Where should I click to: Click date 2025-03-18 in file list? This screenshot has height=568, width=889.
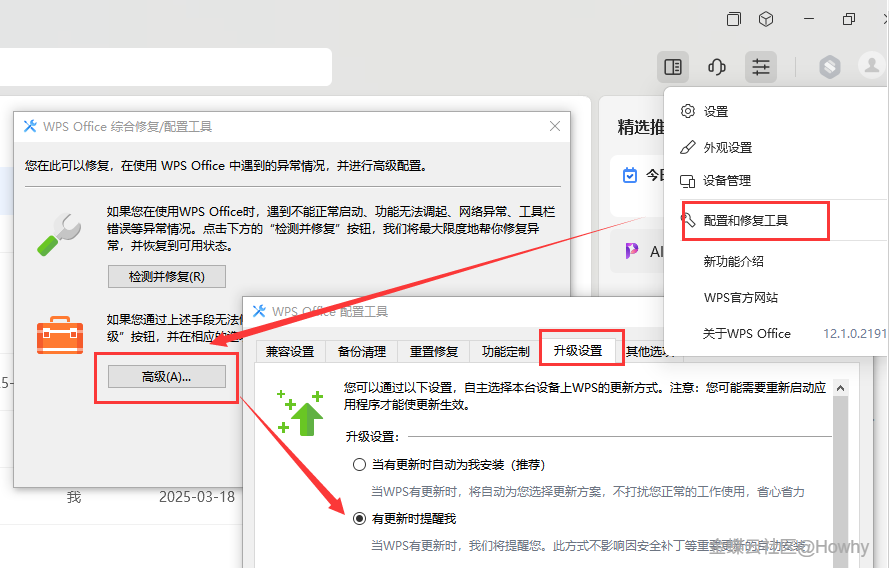(197, 497)
